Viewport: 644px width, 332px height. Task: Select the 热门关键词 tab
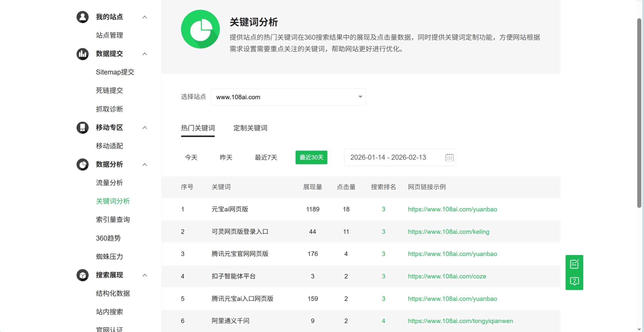(198, 128)
